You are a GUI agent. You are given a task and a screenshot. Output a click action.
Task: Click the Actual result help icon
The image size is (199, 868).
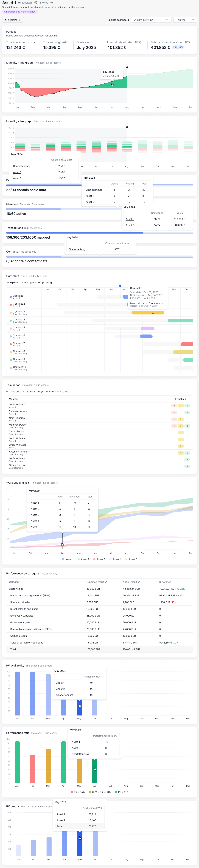[139, 582]
